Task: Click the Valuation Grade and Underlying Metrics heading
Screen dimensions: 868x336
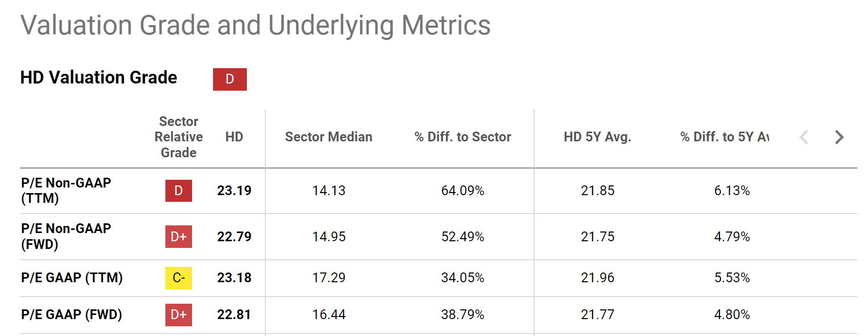Action: 255,25
